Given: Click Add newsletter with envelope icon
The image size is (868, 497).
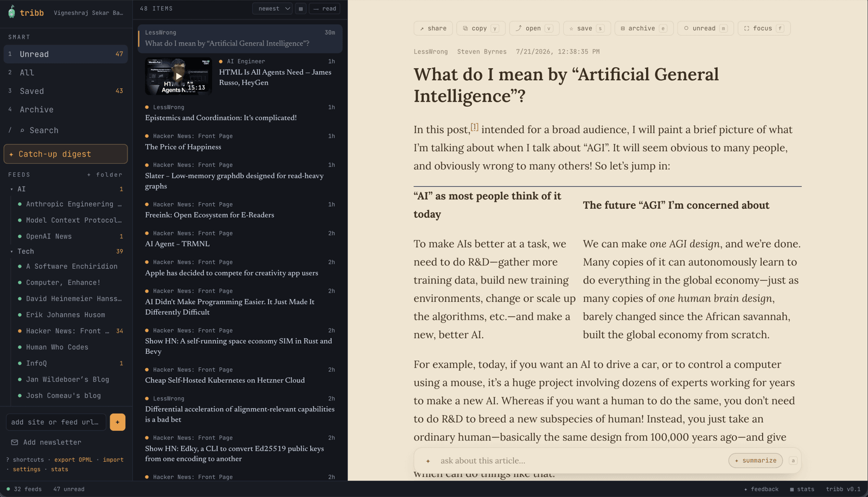Looking at the screenshot, I should pyautogui.click(x=46, y=442).
